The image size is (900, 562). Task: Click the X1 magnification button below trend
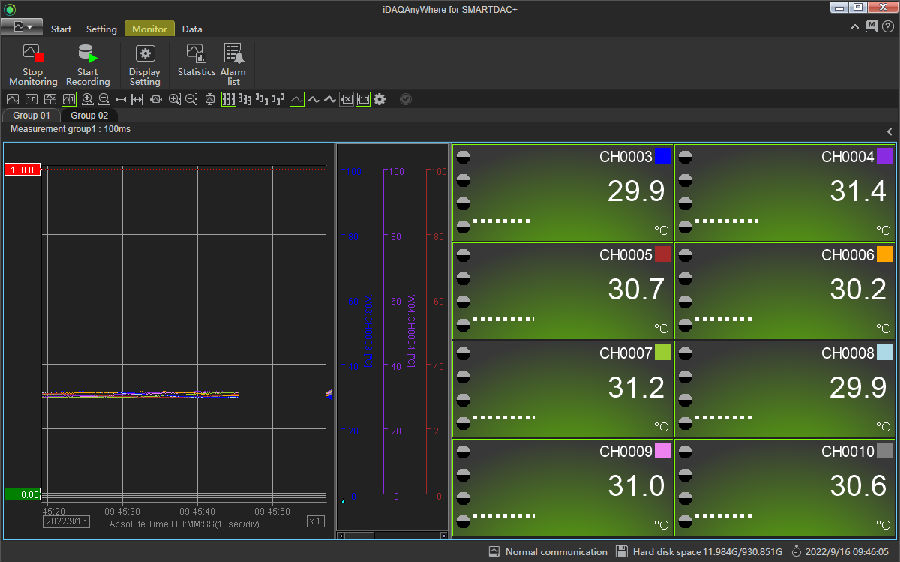click(x=316, y=521)
